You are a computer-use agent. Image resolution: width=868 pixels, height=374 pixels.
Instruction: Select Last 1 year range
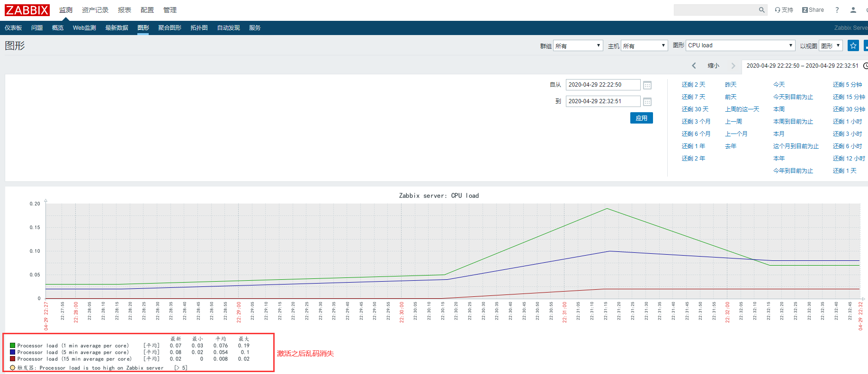693,146
